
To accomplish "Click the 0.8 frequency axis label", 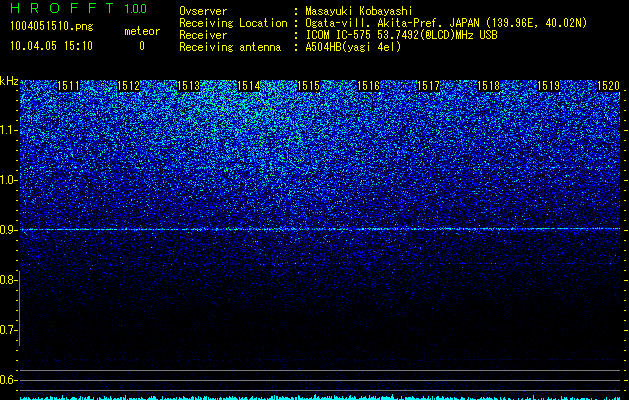I will click(7, 280).
